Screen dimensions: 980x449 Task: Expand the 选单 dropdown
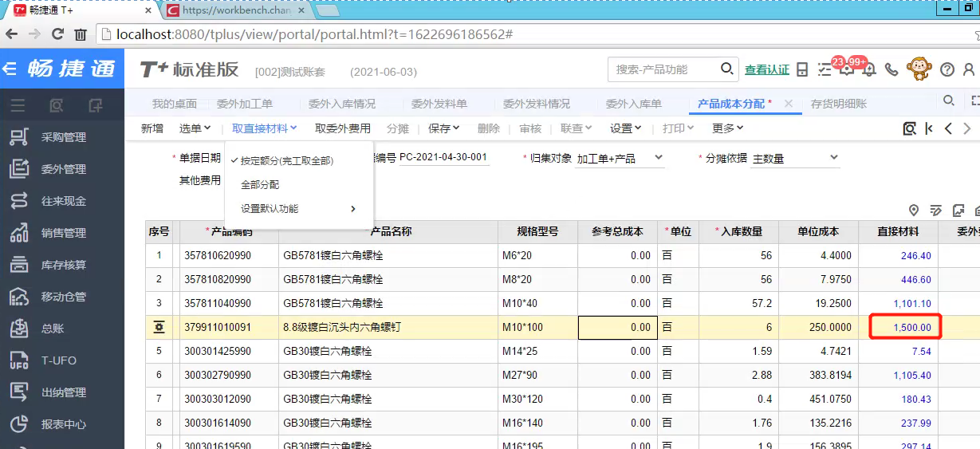point(195,128)
